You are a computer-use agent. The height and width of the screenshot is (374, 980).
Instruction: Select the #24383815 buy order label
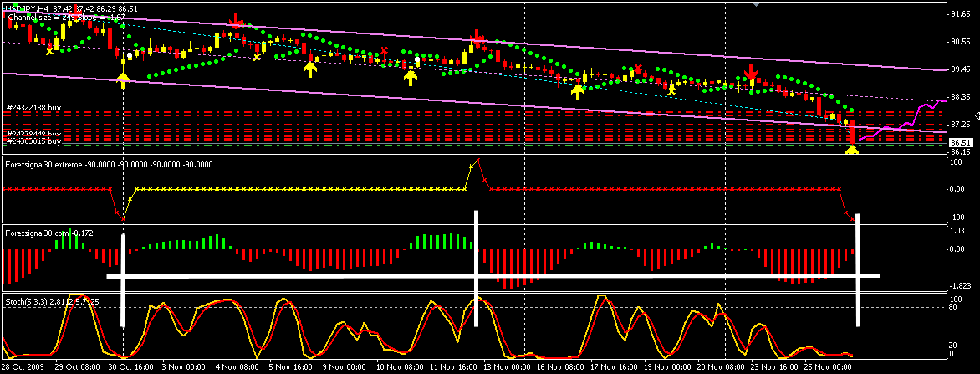pos(34,141)
